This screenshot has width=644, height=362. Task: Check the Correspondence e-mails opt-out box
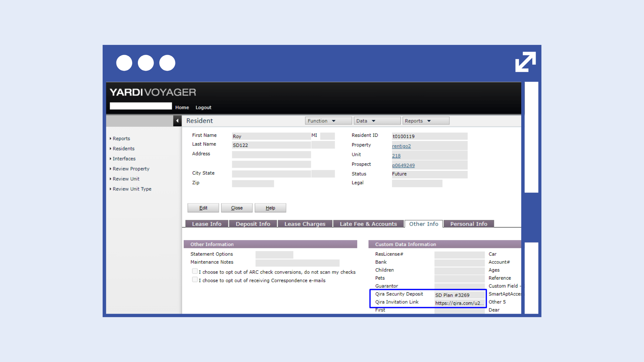coord(195,280)
